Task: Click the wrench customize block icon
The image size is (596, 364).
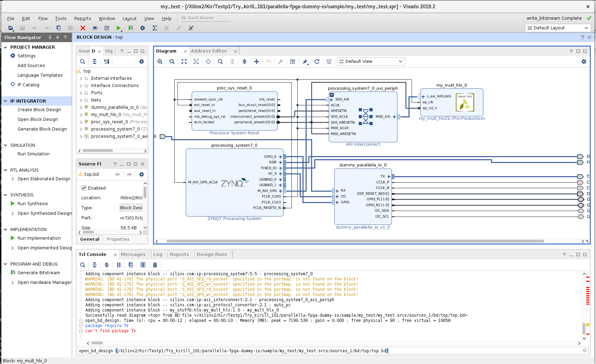Action: click(x=281, y=61)
